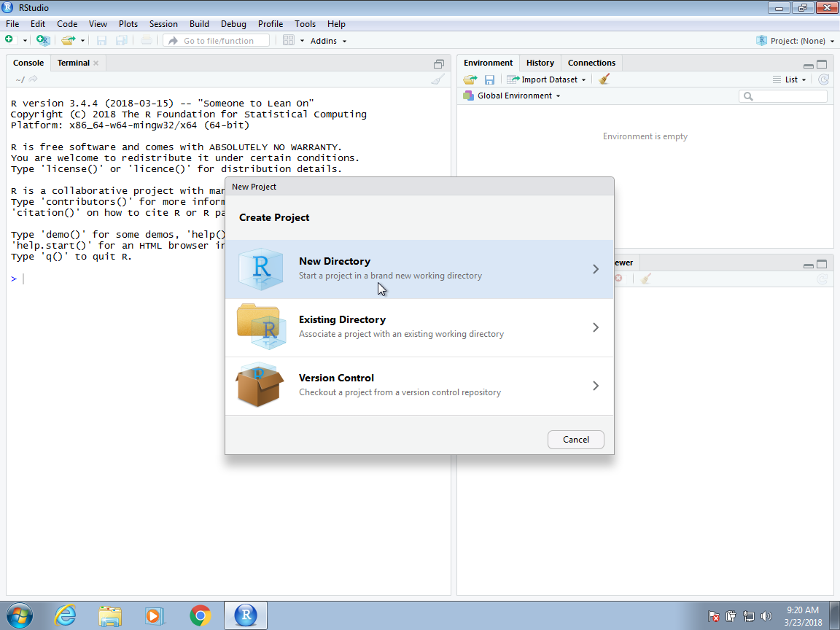Expand the recent files dropdown arrow
The image size is (840, 630).
click(x=82, y=41)
